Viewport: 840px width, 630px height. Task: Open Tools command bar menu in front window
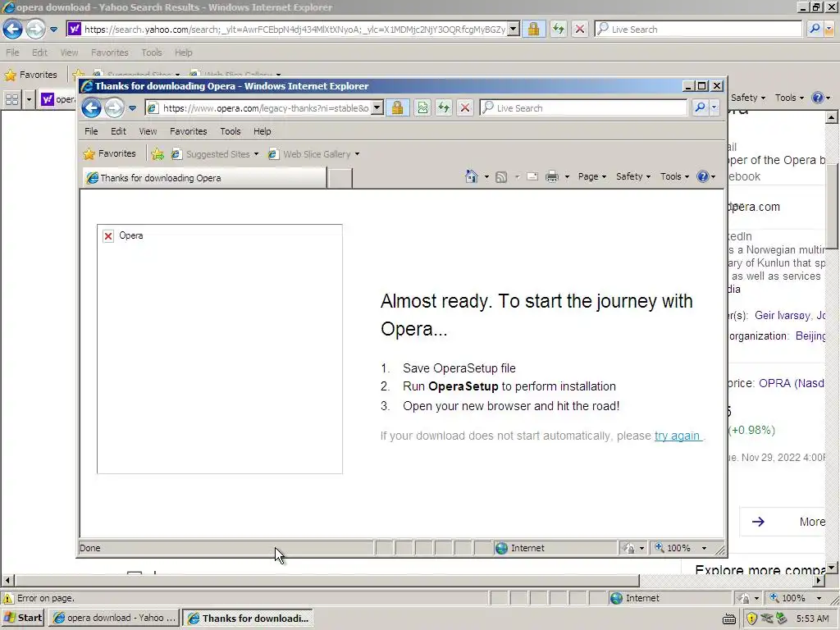click(674, 176)
